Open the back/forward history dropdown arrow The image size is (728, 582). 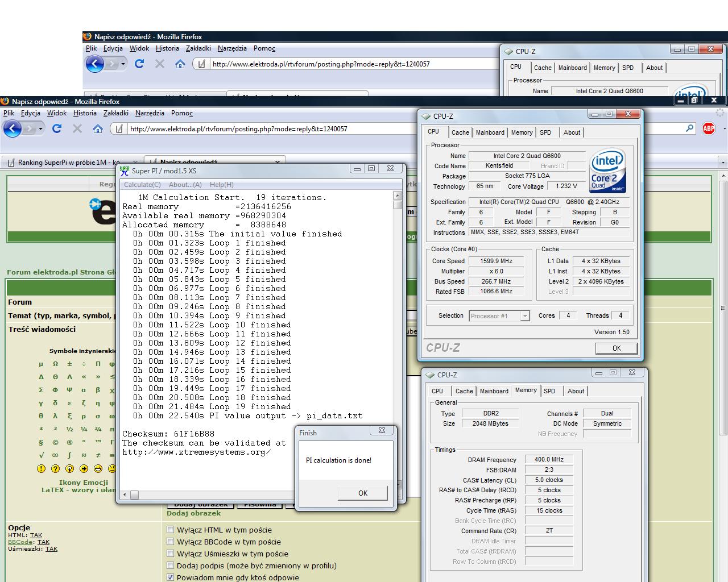coord(40,129)
